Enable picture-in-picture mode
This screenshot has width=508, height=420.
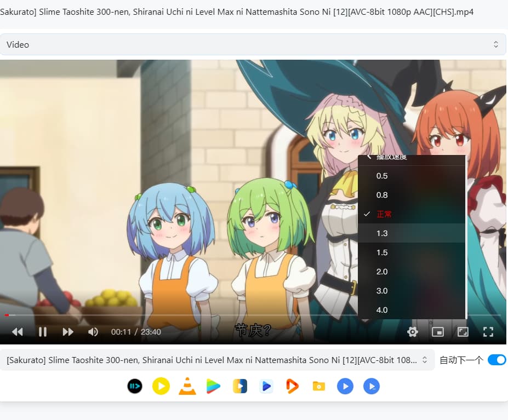(x=437, y=332)
